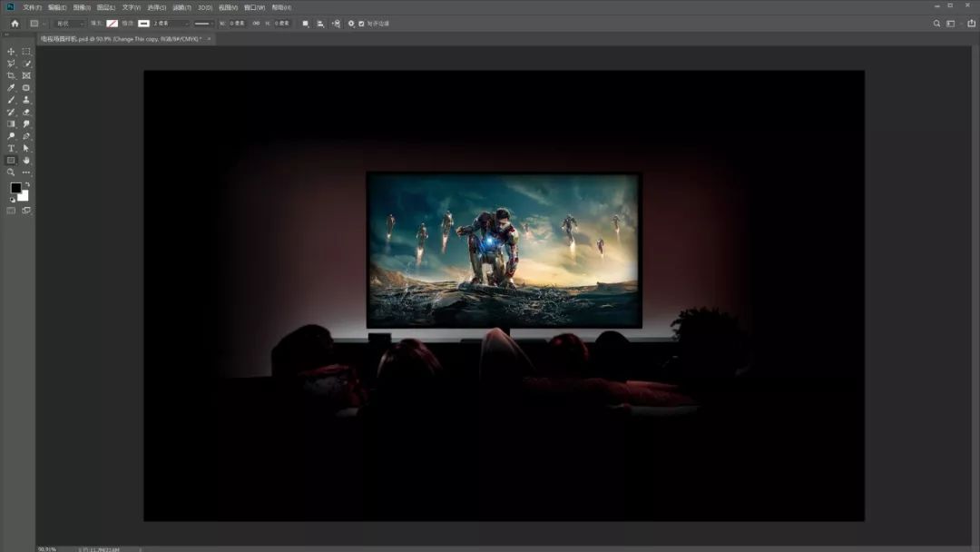980x552 pixels.
Task: Select the Path Selection tool
Action: tap(26, 148)
